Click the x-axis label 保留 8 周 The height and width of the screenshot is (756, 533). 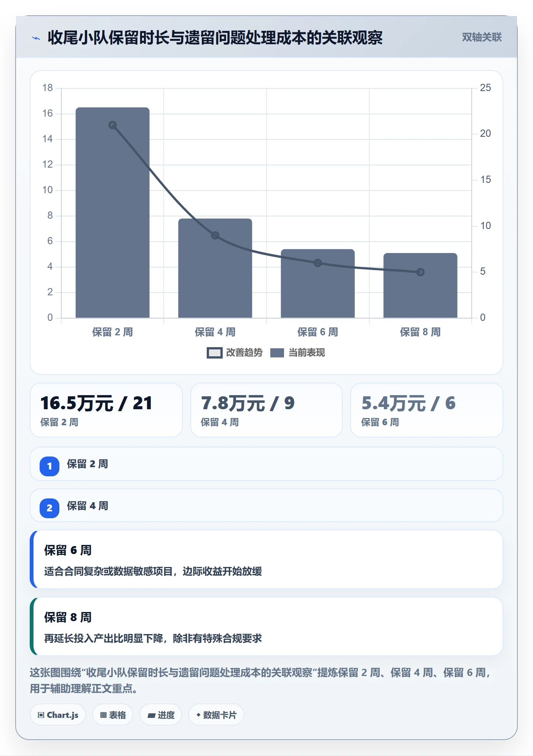click(x=420, y=332)
